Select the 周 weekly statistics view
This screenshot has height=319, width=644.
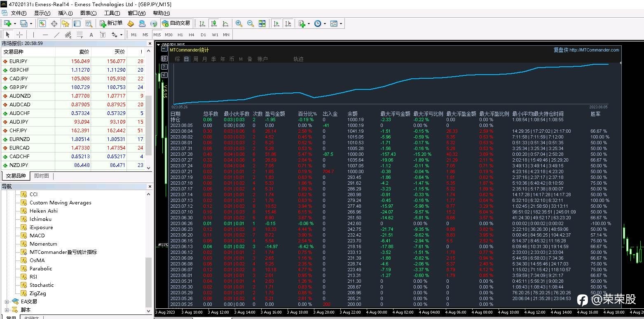[x=195, y=59]
